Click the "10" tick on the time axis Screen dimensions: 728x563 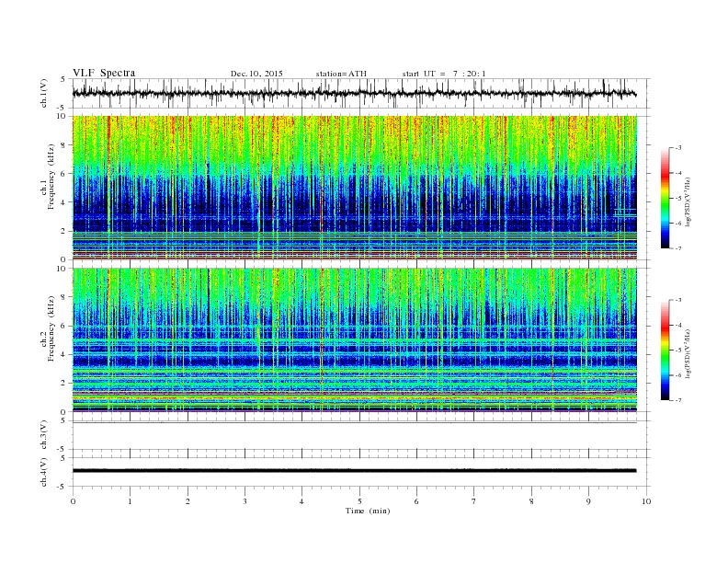(x=646, y=501)
